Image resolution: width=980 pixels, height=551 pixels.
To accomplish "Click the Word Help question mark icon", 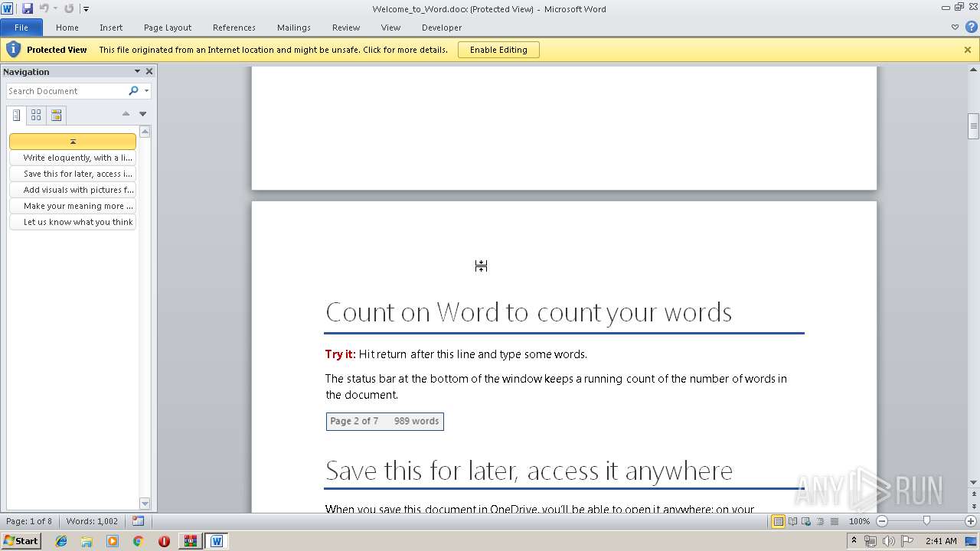I will [970, 27].
